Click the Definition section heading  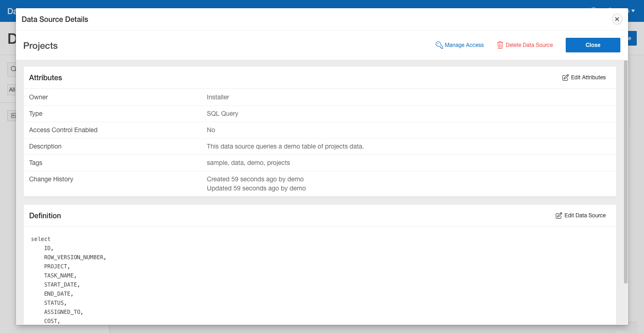coord(45,215)
